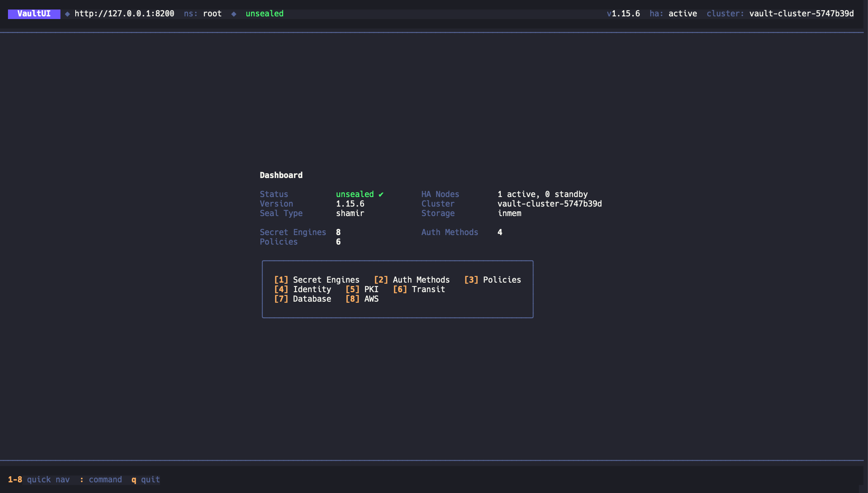Go to [5] PKI section
868x493 pixels.
[x=362, y=289]
